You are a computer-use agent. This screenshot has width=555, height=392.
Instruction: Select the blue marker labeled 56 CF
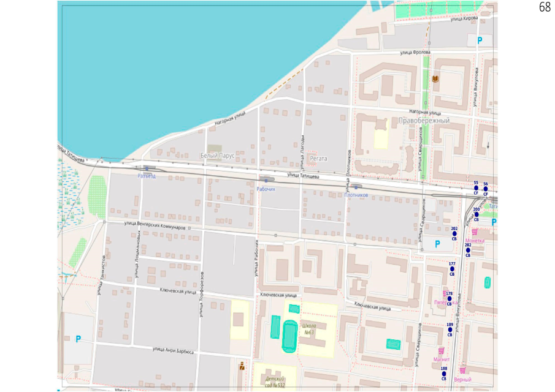pyautogui.click(x=485, y=189)
